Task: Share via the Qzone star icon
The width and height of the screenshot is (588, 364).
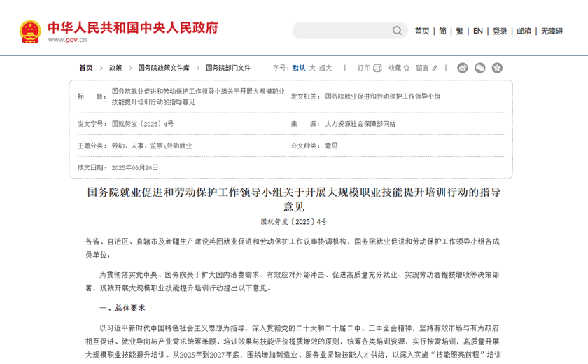Action: pos(497,68)
